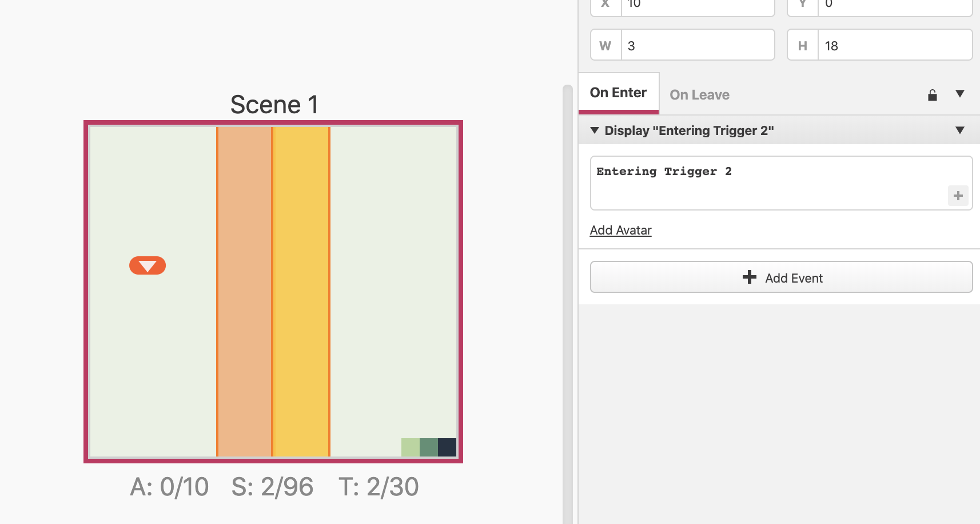
Task: Click the plus icon on the Add Event button
Action: click(750, 277)
